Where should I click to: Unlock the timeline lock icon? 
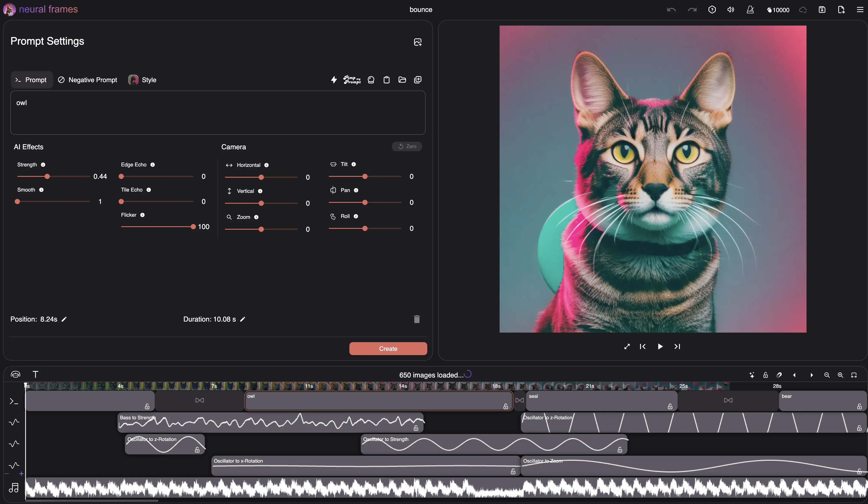pos(765,375)
